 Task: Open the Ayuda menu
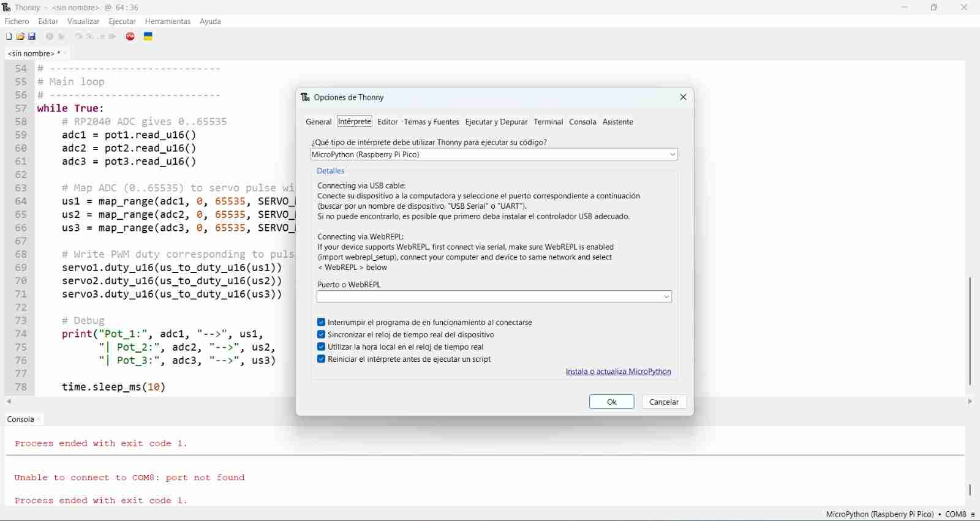tap(210, 21)
